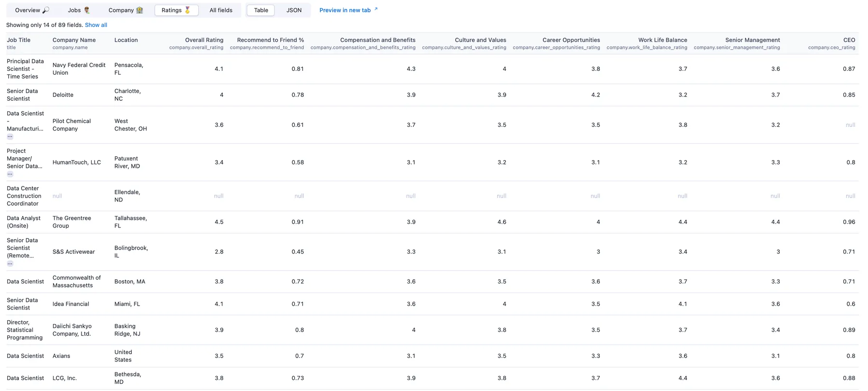Select the Deloitte company cell
This screenshot has height=391, width=868.
tap(63, 95)
